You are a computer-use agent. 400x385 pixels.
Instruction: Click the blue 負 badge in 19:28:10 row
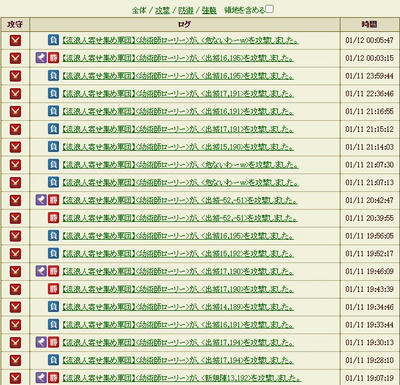pyautogui.click(x=53, y=360)
